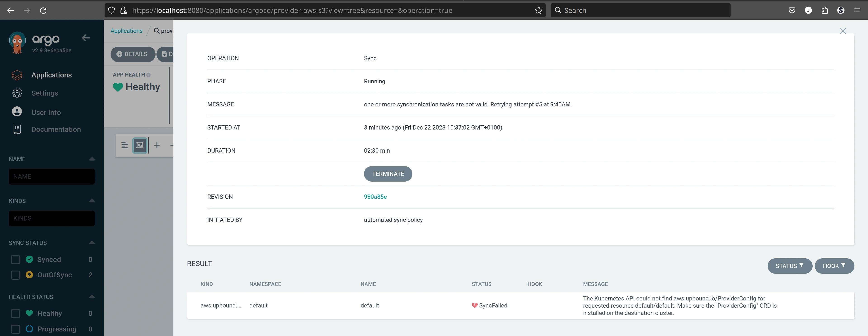Click the TERMINATE button
Screen dimensions: 868x336
pyautogui.click(x=388, y=173)
